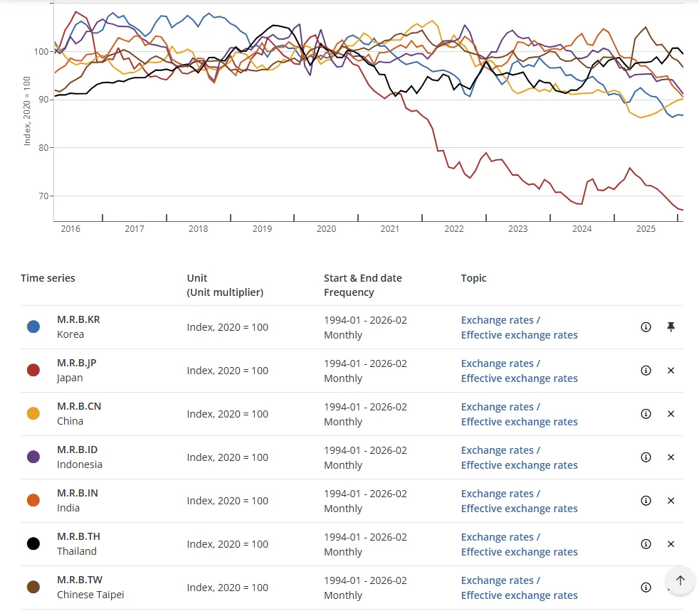Open China's Exchange rates / Effective exchange rates link
Screen dimensions: 699x616
[519, 414]
